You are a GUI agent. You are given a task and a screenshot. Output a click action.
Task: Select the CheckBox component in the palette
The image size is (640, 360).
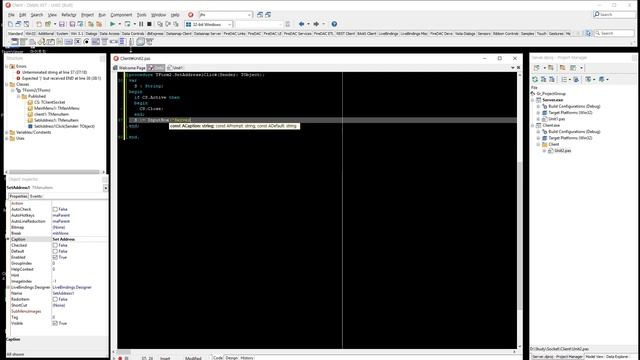(78, 42)
